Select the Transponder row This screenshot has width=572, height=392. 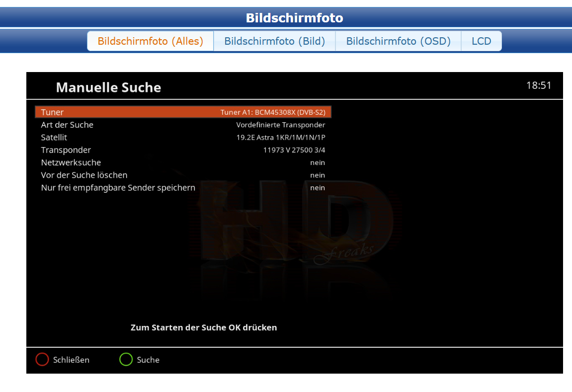(183, 150)
